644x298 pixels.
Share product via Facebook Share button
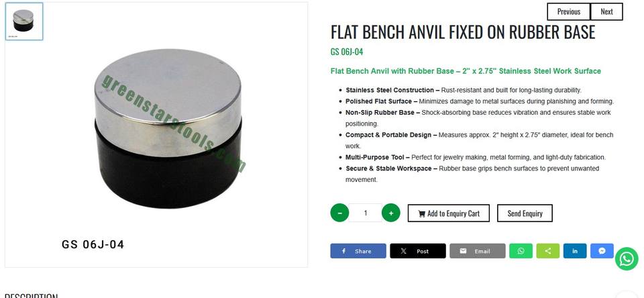coord(358,251)
